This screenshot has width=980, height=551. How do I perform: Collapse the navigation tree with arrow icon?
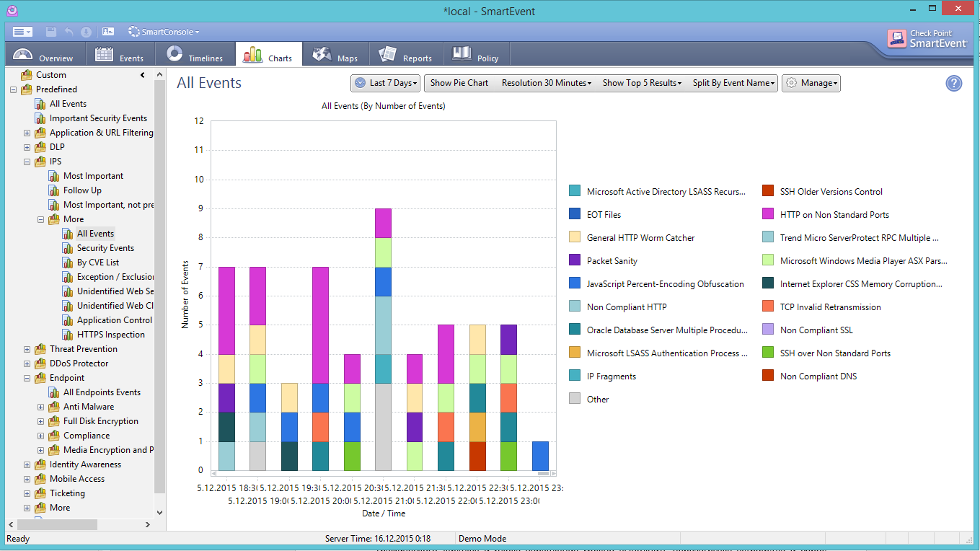click(143, 75)
